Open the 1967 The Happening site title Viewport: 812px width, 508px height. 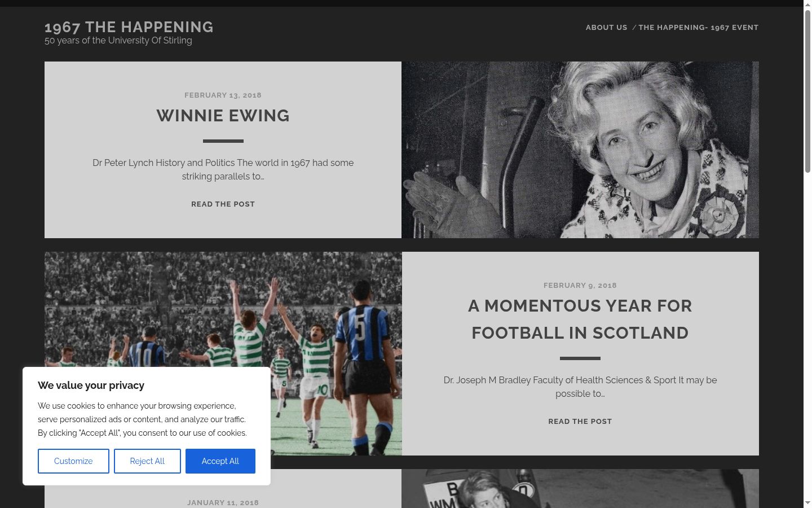coord(129,27)
